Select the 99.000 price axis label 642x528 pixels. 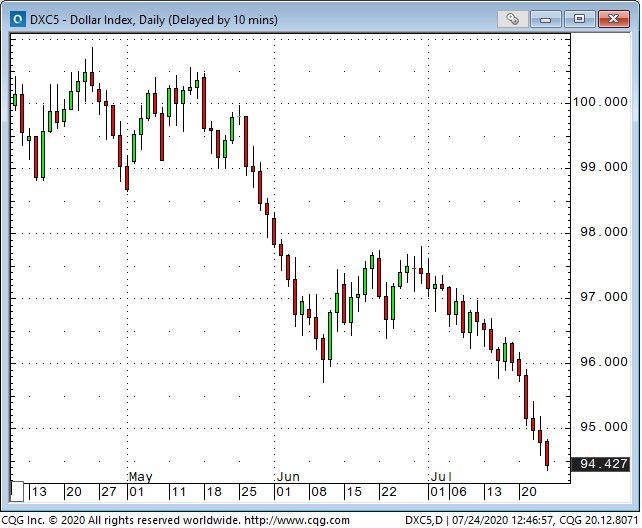pyautogui.click(x=604, y=167)
